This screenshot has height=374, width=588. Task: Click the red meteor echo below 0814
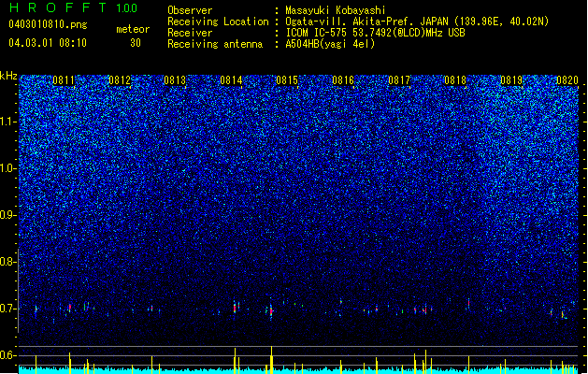pos(235,309)
